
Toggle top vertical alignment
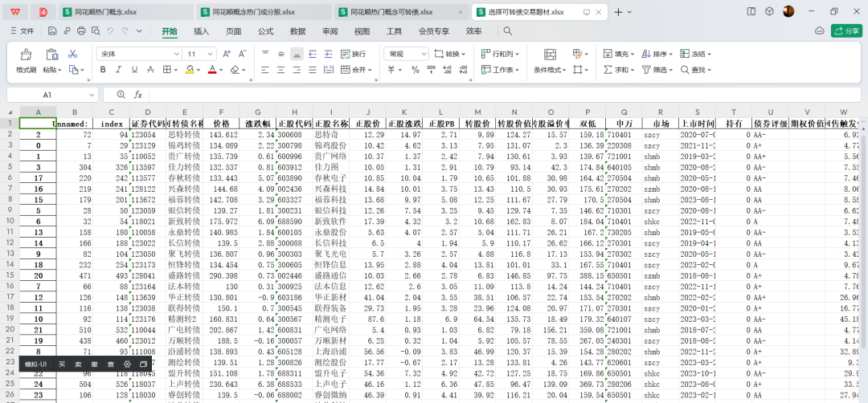265,54
